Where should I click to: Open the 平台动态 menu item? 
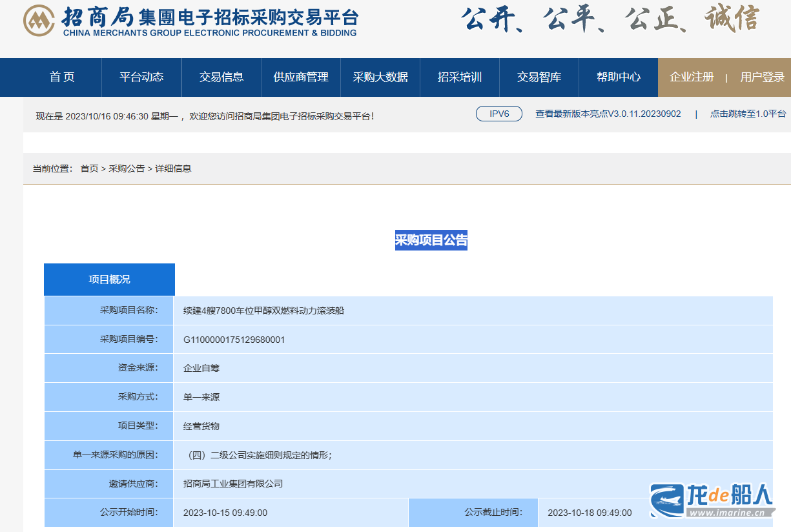click(x=141, y=77)
